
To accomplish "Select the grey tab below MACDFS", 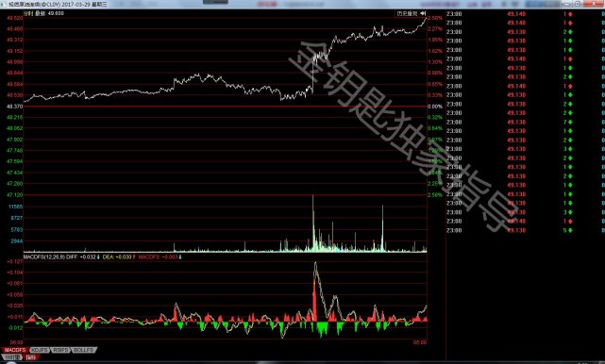I will click(11, 357).
